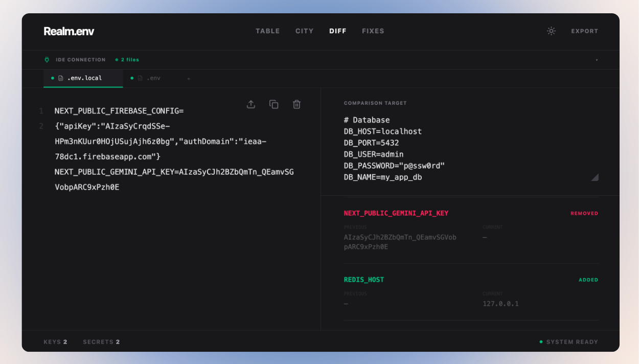This screenshot has width=639, height=364.
Task: Click inside the Comparison Target text area
Action: (460, 148)
